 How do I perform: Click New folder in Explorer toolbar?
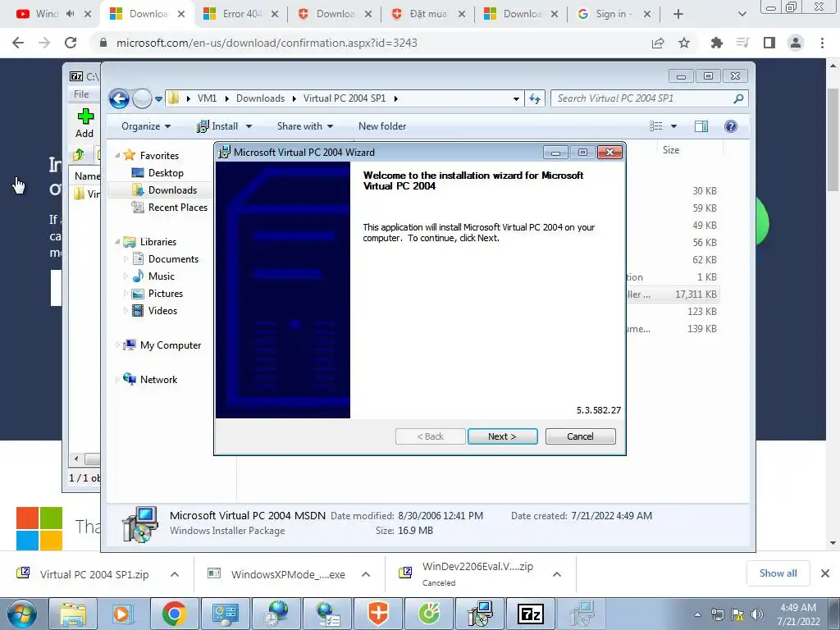[382, 126]
